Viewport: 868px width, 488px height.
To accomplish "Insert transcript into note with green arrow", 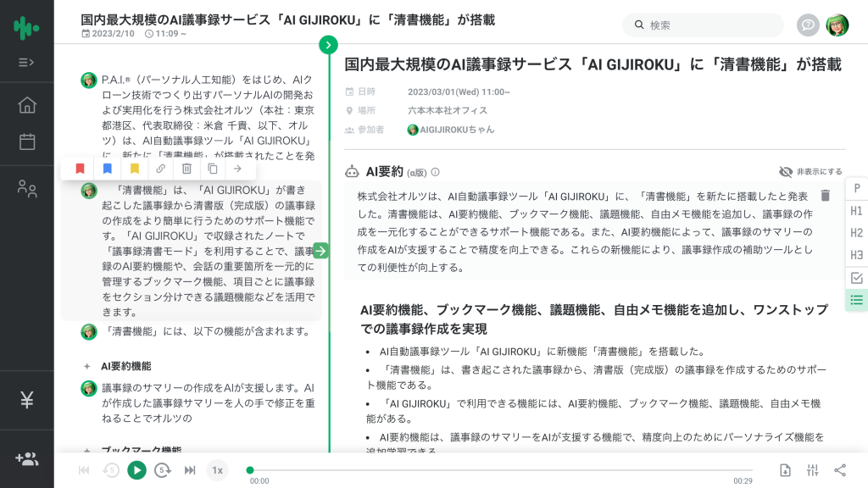I will pyautogui.click(x=320, y=251).
